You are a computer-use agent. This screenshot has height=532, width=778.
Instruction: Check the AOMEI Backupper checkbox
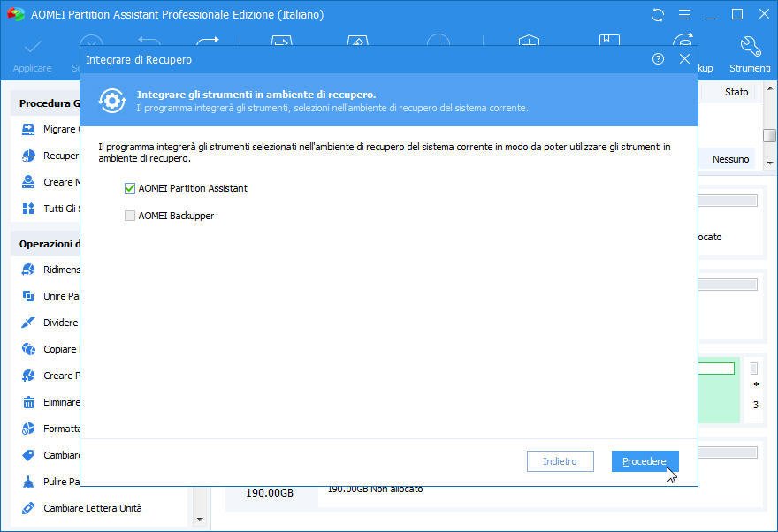coord(129,216)
